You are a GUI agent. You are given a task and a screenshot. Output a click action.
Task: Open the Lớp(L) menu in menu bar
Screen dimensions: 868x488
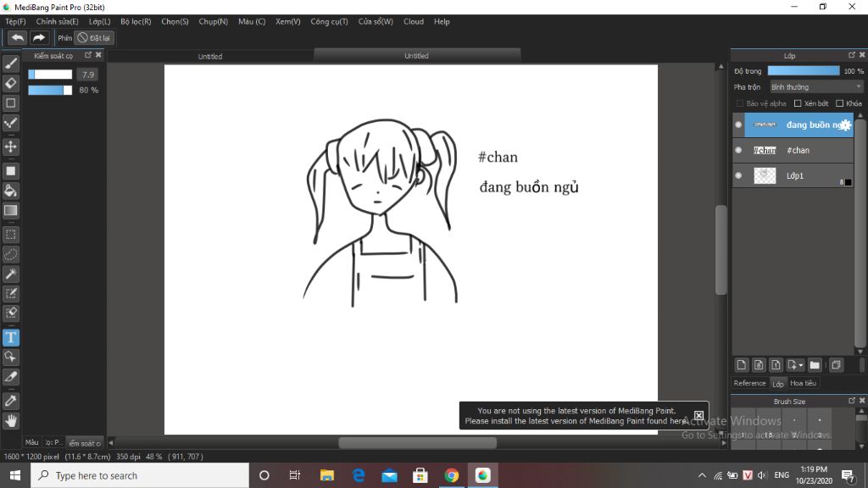click(100, 21)
